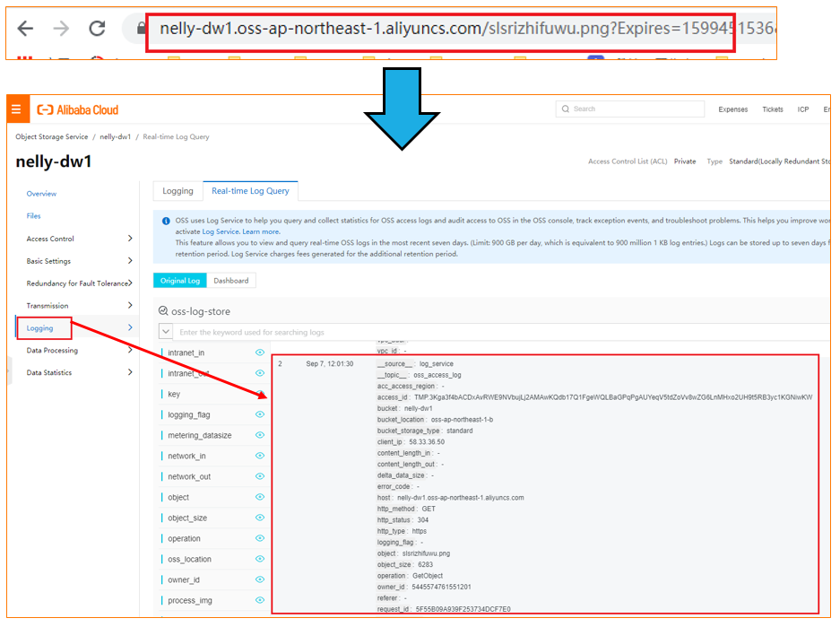840x627 pixels.
Task: Toggle eye icon for logging_flag field
Action: point(260,414)
